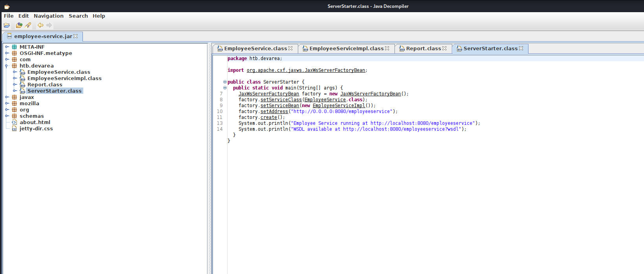Click the META-INF package icon
644x274 pixels.
pos(15,47)
